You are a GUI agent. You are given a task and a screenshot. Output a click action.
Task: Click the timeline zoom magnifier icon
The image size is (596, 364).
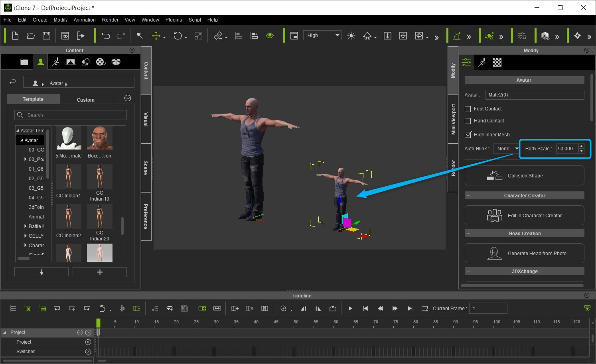283,309
